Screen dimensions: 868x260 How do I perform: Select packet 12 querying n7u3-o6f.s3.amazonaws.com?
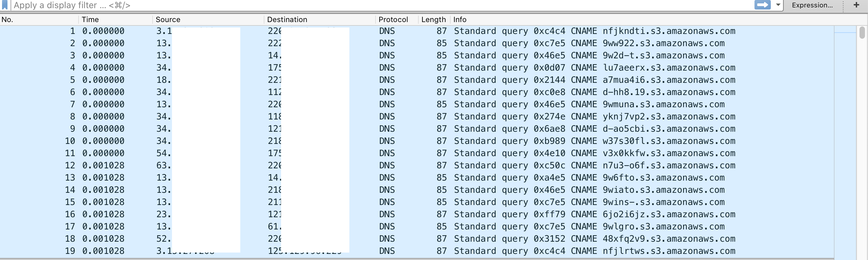(417, 165)
